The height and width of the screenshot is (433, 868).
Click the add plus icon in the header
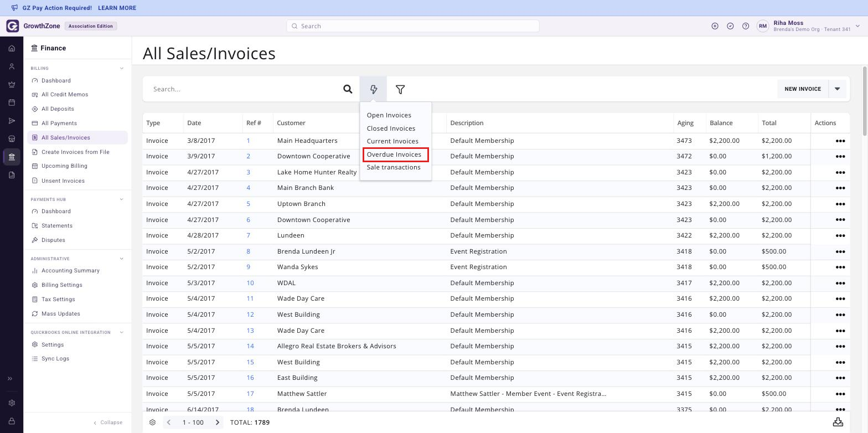coord(715,26)
